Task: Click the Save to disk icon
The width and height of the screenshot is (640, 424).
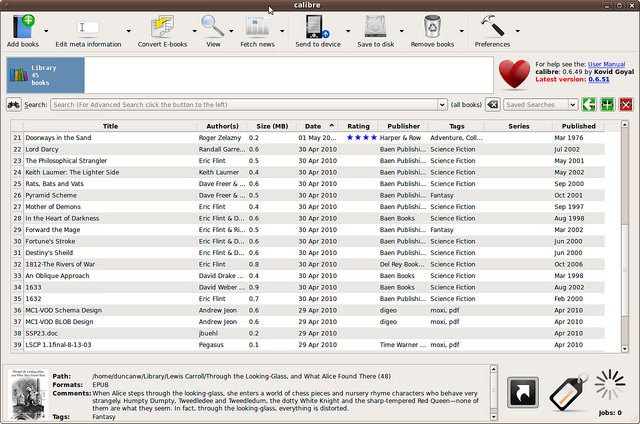Action: [375, 27]
